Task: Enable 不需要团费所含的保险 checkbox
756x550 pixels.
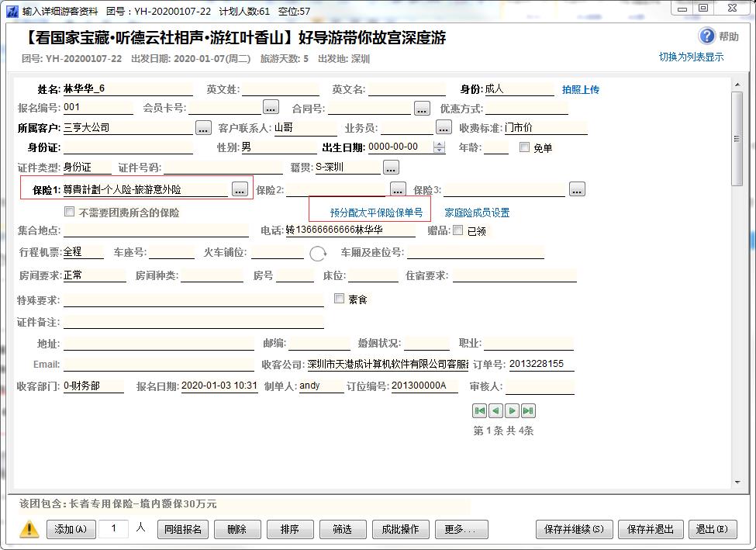Action: pyautogui.click(x=70, y=212)
